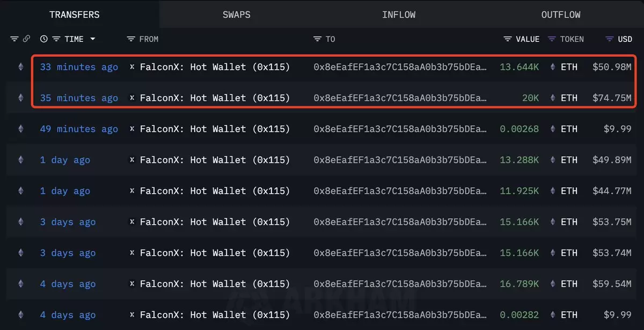Click the USD amount '$49.89M'
644x330 pixels.
tap(612, 160)
